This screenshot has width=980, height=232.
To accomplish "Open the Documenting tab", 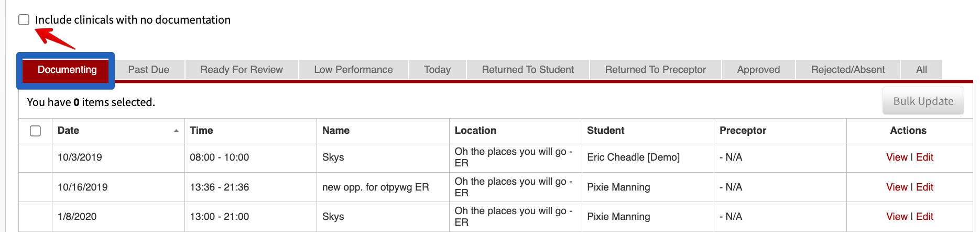I will (67, 70).
